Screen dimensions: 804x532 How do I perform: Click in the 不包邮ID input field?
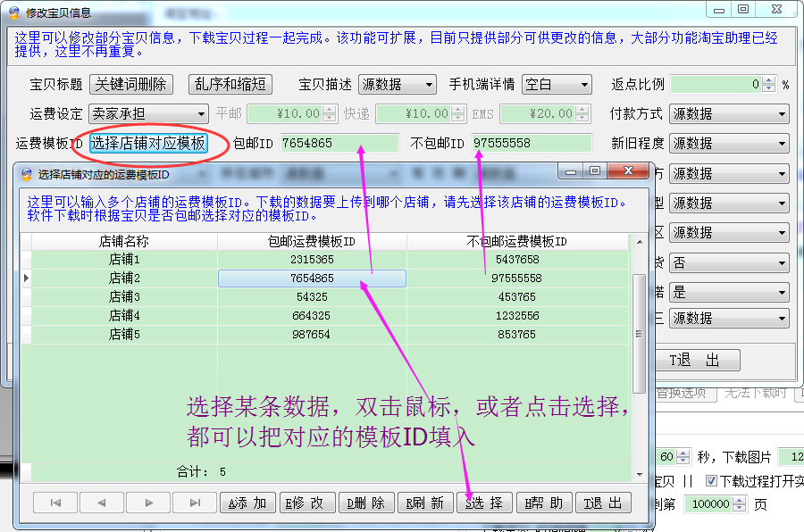coord(532,143)
